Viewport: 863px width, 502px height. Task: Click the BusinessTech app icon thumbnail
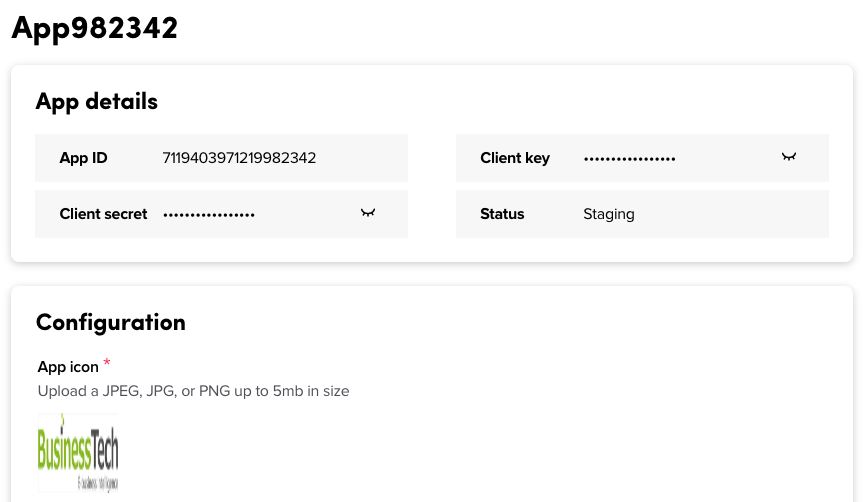click(x=78, y=452)
